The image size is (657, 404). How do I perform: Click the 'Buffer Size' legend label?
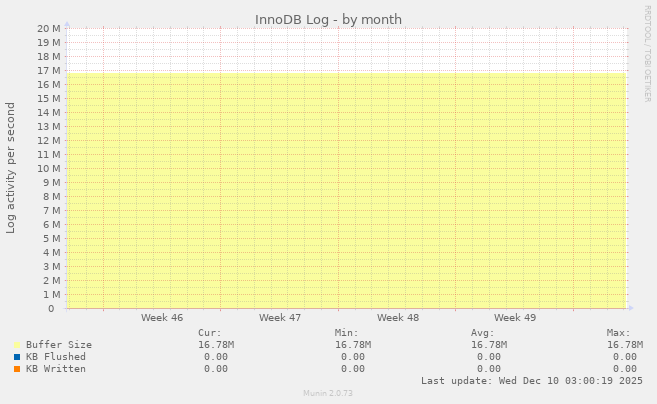[59, 345]
